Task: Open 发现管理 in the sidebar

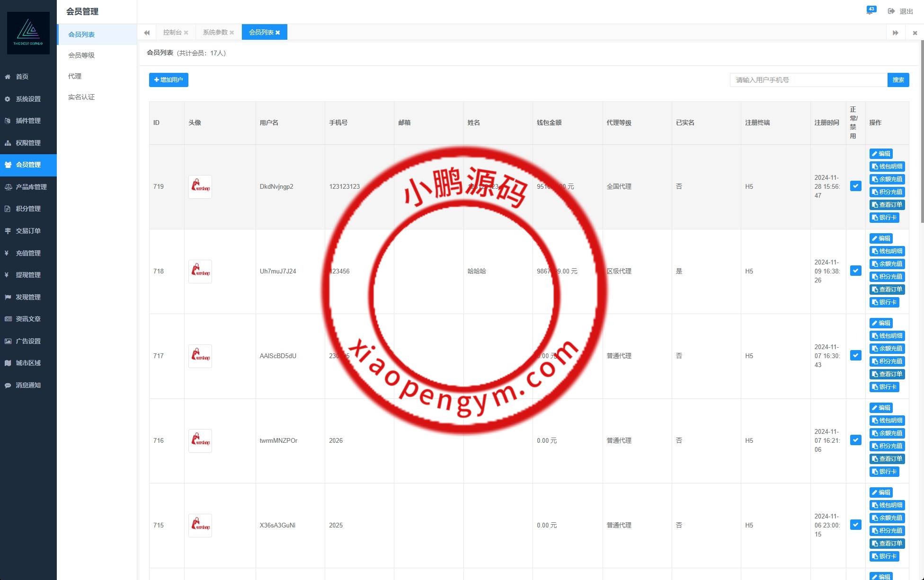Action: pos(28,297)
